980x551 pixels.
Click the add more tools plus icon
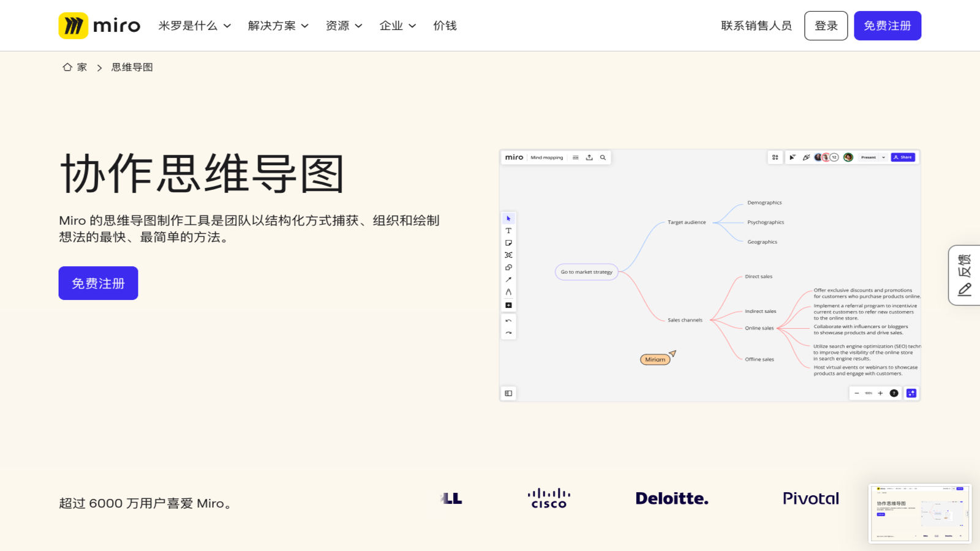[x=508, y=305]
